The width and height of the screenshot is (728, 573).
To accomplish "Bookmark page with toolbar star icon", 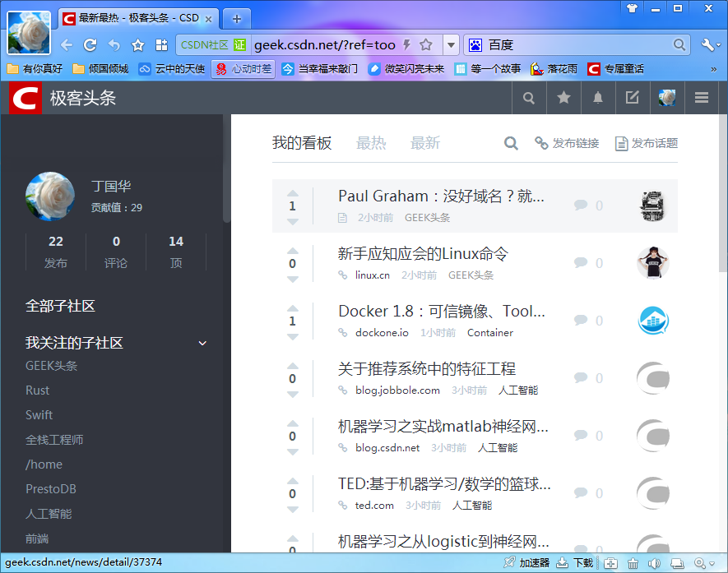I will (138, 45).
